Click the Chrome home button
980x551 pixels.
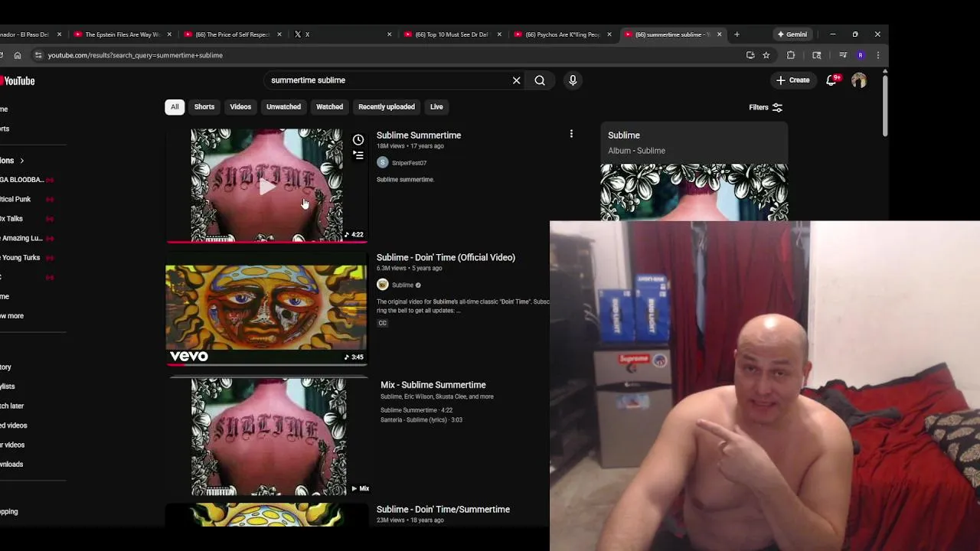(x=18, y=55)
